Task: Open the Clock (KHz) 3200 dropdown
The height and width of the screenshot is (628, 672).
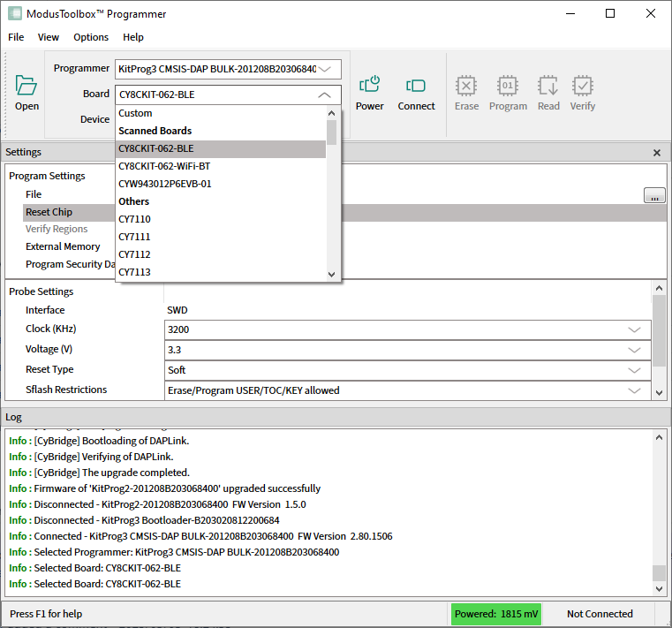Action: point(633,329)
